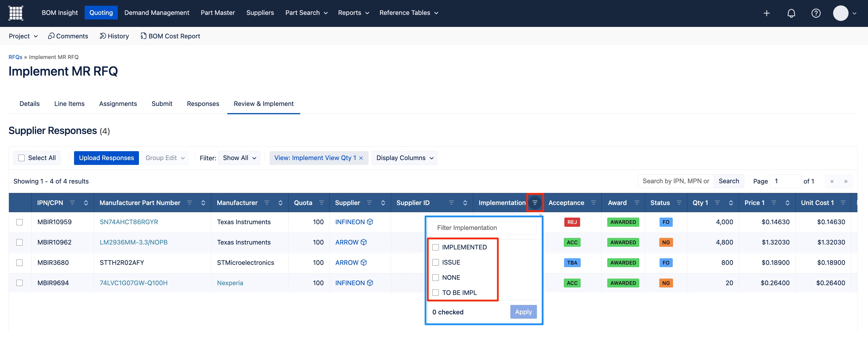Open the SN74AHCT86RGYR part link

click(129, 222)
